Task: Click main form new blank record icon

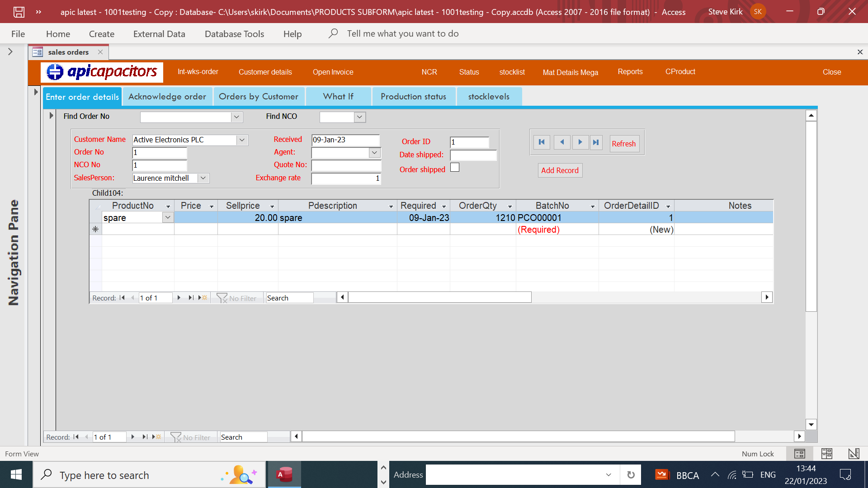Action: [x=156, y=437]
